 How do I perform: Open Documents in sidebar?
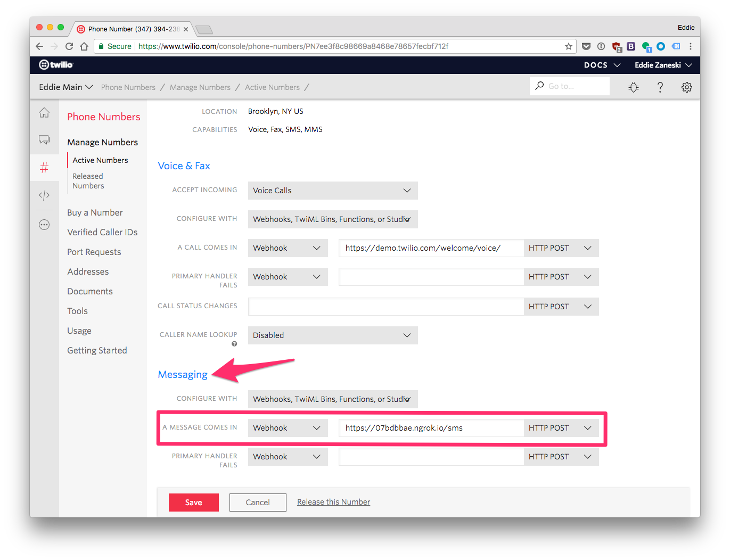(90, 291)
